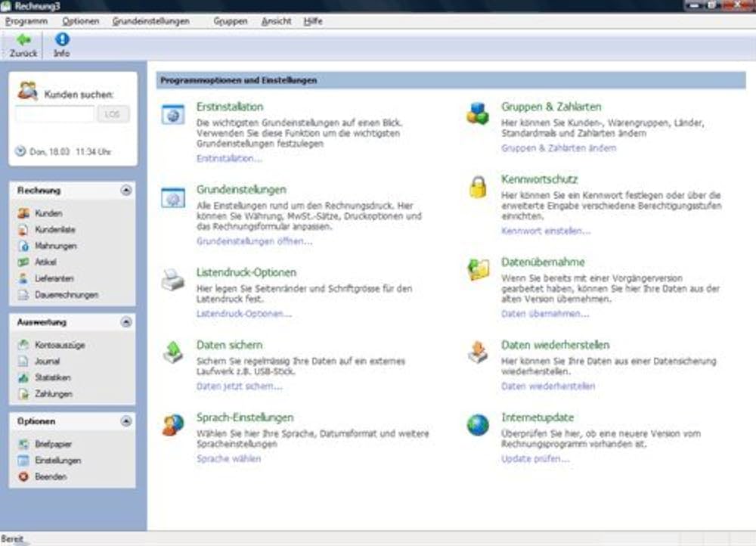Click the Briefpapier sidebar icon

(23, 444)
